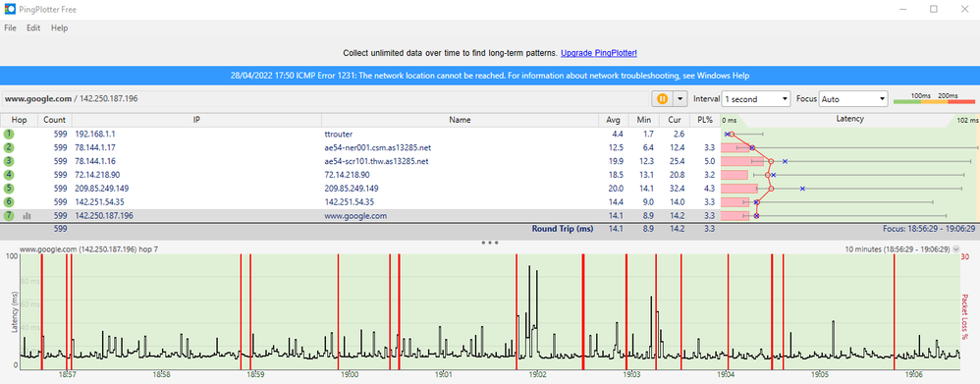The width and height of the screenshot is (980, 384).
Task: Click the www.google.com name in hop 7
Action: pos(355,216)
